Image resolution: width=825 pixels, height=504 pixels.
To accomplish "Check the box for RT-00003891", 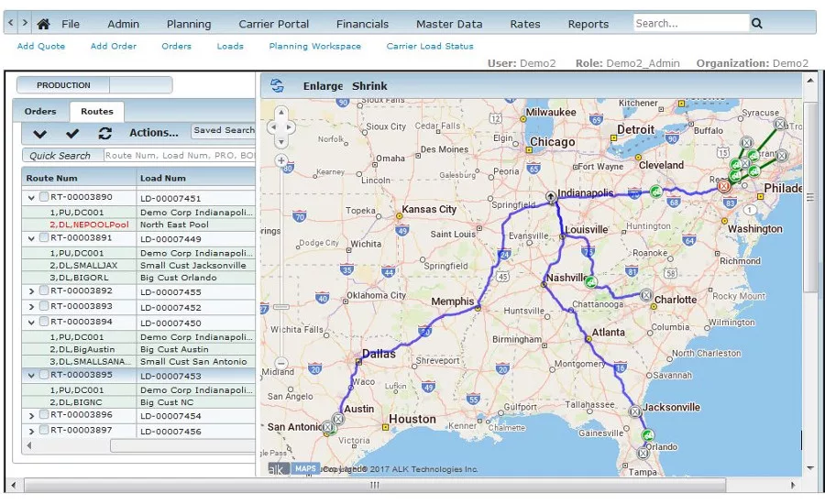I will [44, 237].
